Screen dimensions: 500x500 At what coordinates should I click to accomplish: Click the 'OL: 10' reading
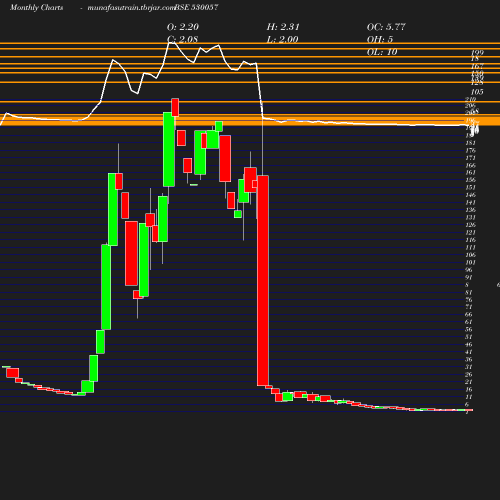coord(382,52)
